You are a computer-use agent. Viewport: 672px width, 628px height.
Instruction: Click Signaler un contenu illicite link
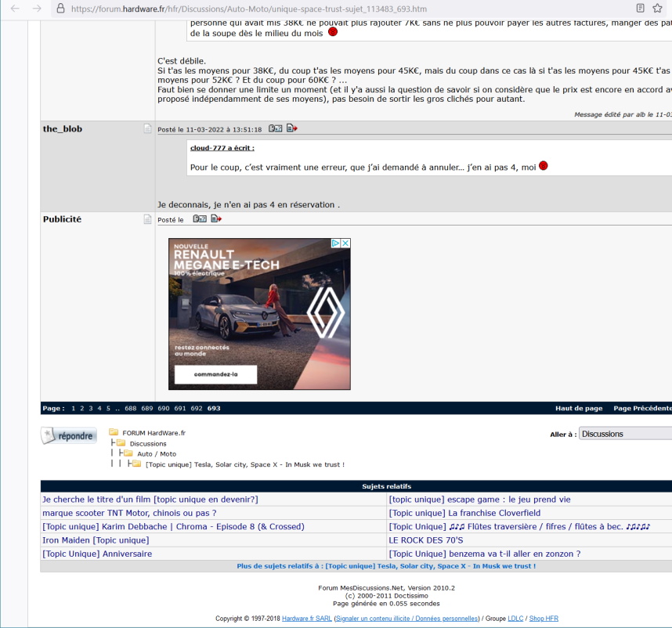pyautogui.click(x=406, y=619)
